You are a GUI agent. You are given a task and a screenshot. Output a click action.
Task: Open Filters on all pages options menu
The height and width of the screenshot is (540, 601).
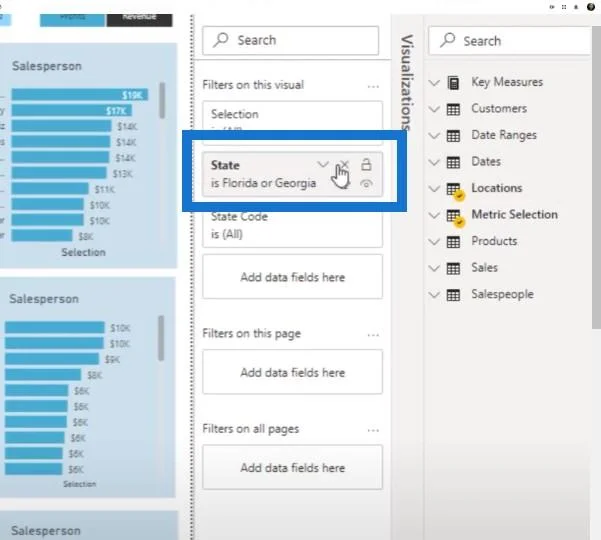pos(373,430)
